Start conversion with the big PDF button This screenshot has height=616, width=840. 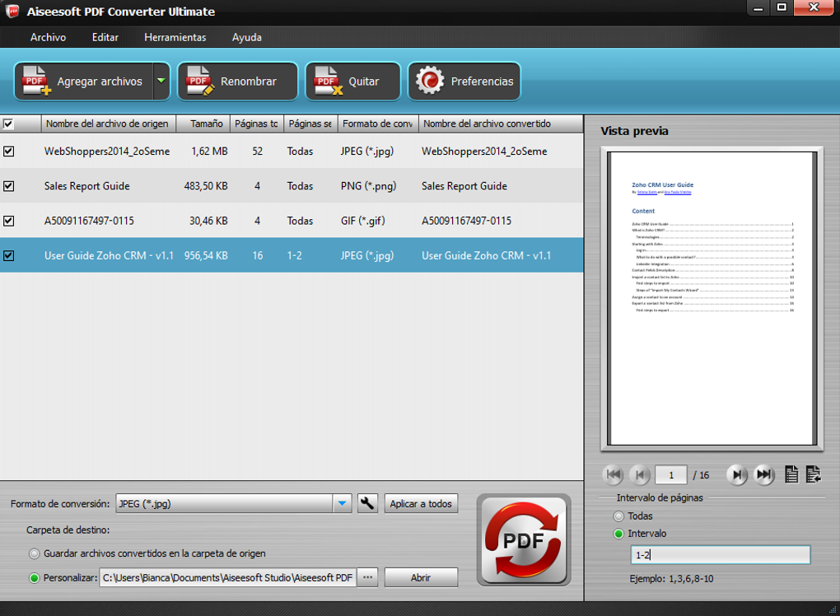[x=524, y=539]
